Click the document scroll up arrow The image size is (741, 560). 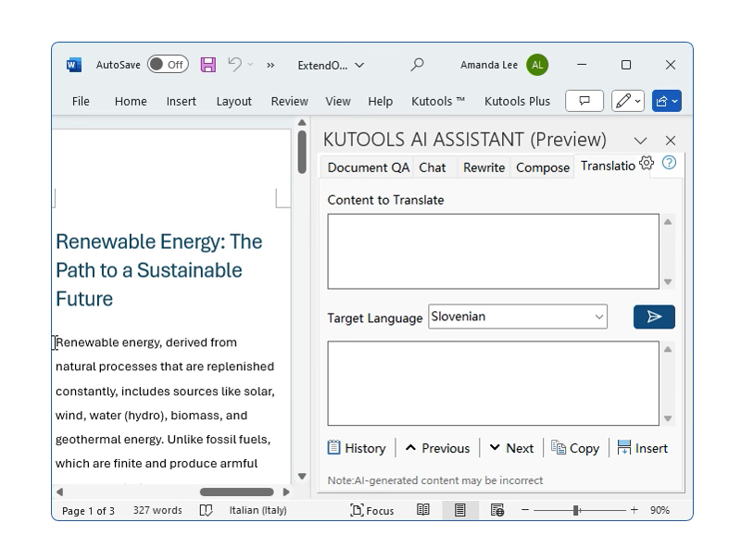[x=303, y=123]
